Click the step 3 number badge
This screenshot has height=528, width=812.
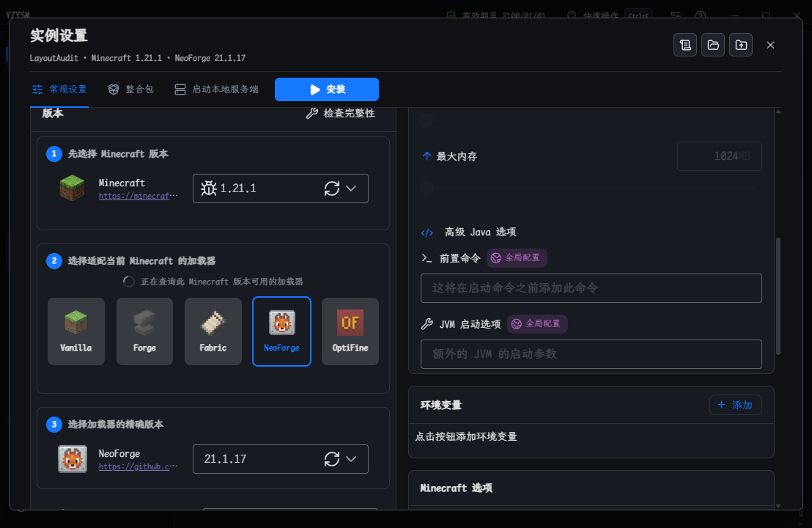(53, 425)
